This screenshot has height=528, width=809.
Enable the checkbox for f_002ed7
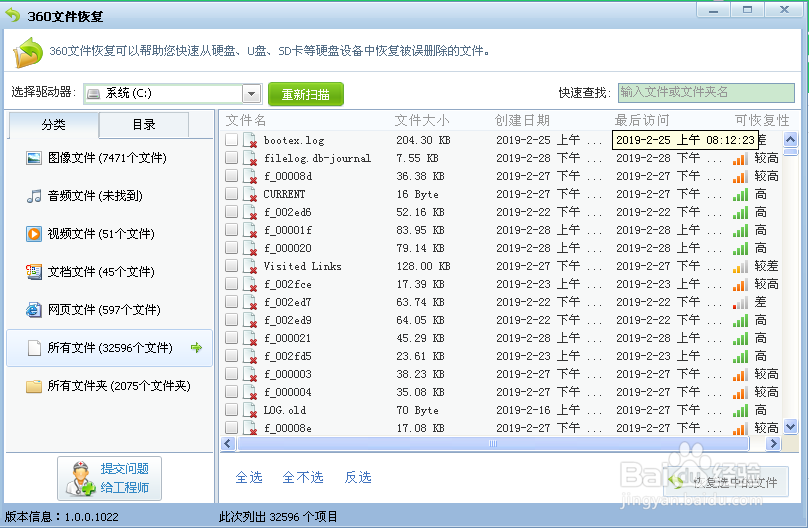[231, 301]
